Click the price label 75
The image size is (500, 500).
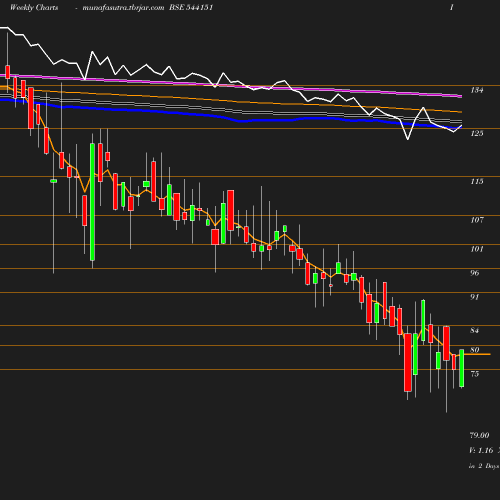pyautogui.click(x=475, y=374)
